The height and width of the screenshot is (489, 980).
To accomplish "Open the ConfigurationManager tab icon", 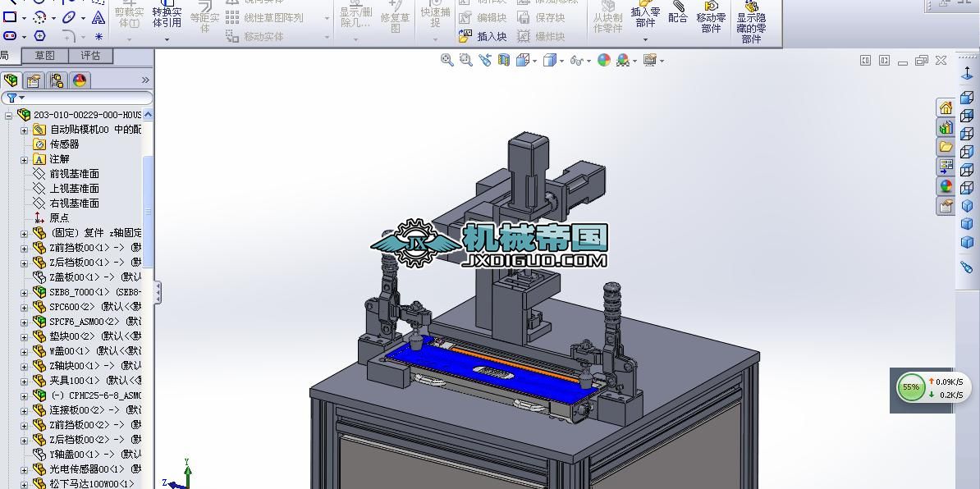I will (57, 80).
